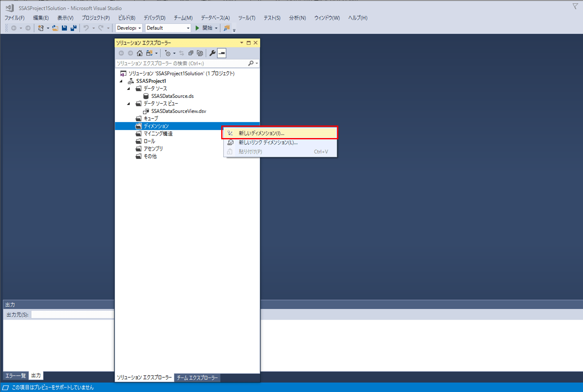Click the Find in Files toolbar icon

click(x=227, y=28)
